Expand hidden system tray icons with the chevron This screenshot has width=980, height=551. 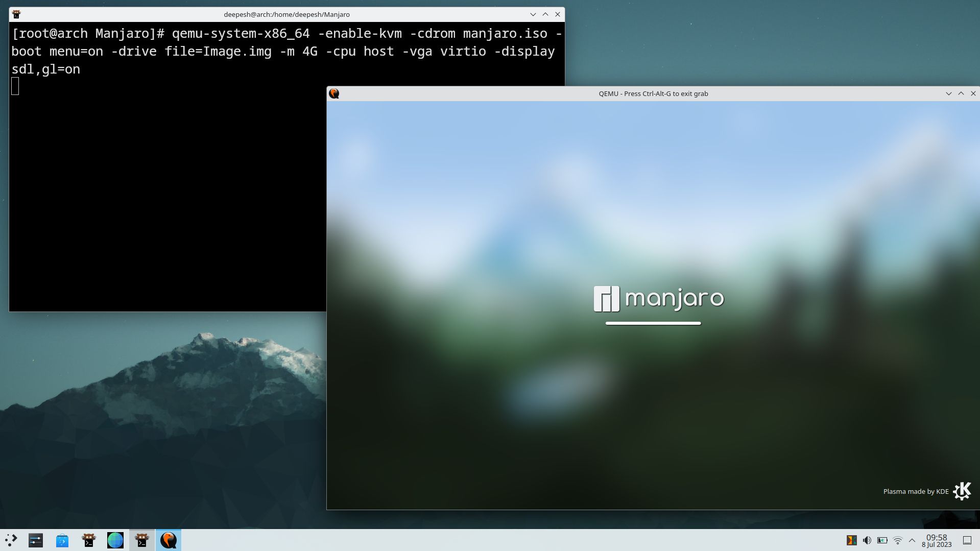click(x=912, y=540)
